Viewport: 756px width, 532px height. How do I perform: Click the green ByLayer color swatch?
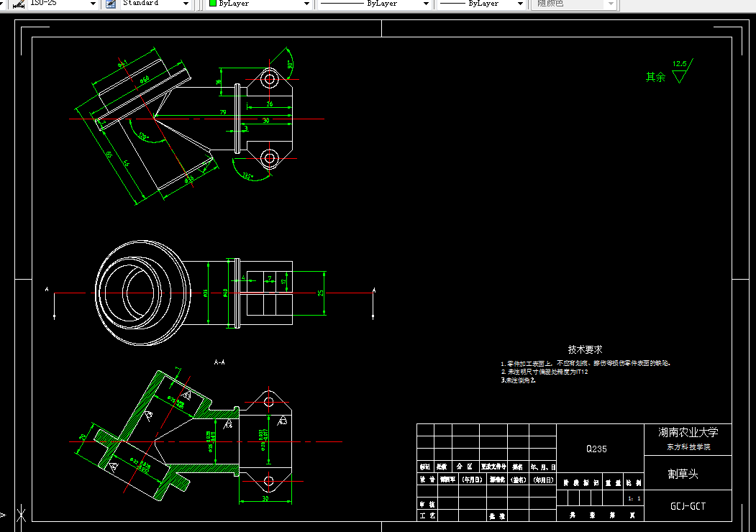(213, 3)
